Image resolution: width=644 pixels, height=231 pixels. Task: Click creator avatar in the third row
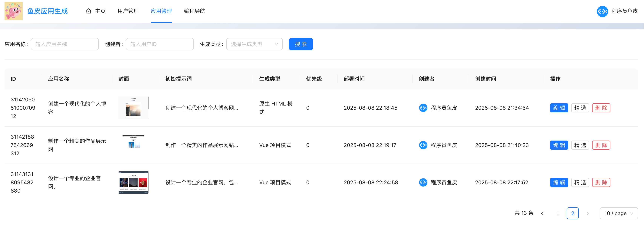coord(423,182)
